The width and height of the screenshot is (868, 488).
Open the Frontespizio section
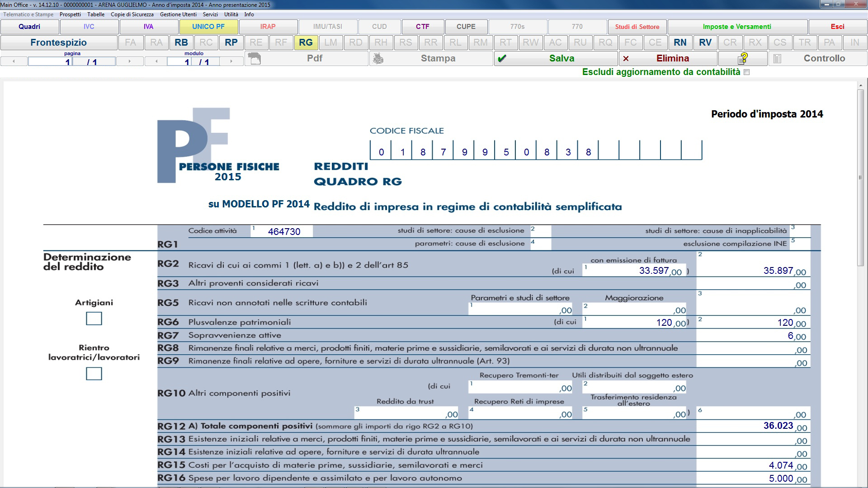point(59,42)
